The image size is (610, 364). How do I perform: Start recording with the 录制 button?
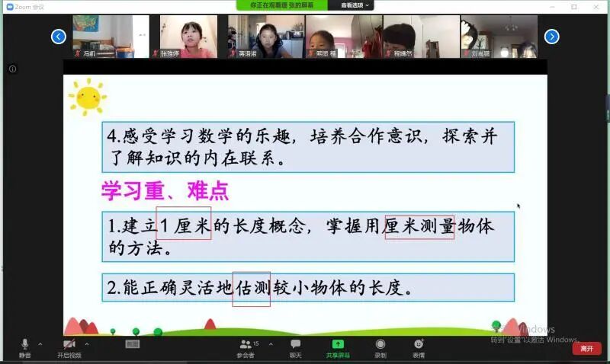tap(380, 348)
